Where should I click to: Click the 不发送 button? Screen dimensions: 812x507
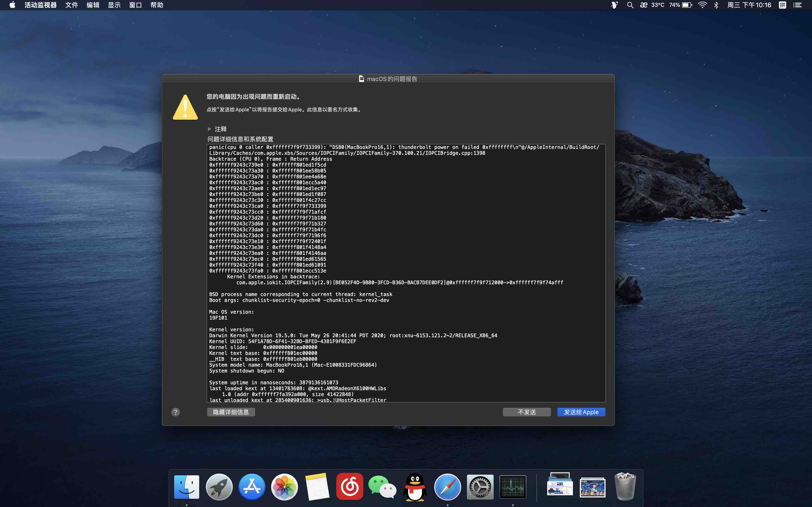click(x=527, y=412)
